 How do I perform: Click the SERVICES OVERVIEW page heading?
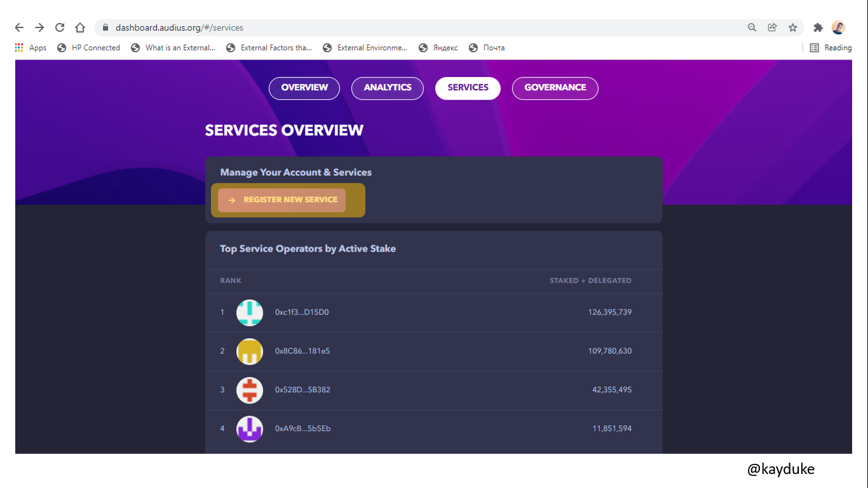click(x=284, y=130)
